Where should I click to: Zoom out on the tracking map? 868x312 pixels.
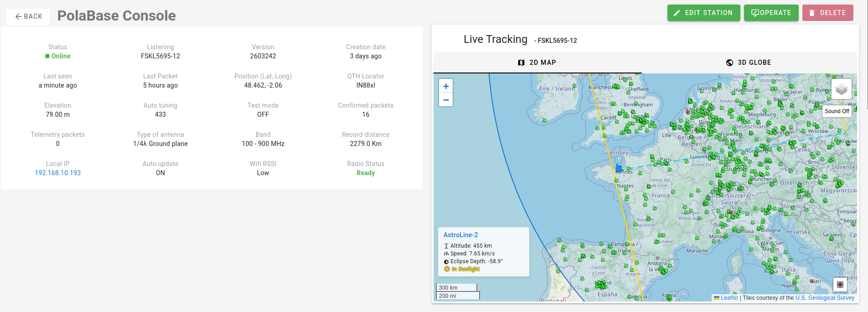pyautogui.click(x=446, y=100)
